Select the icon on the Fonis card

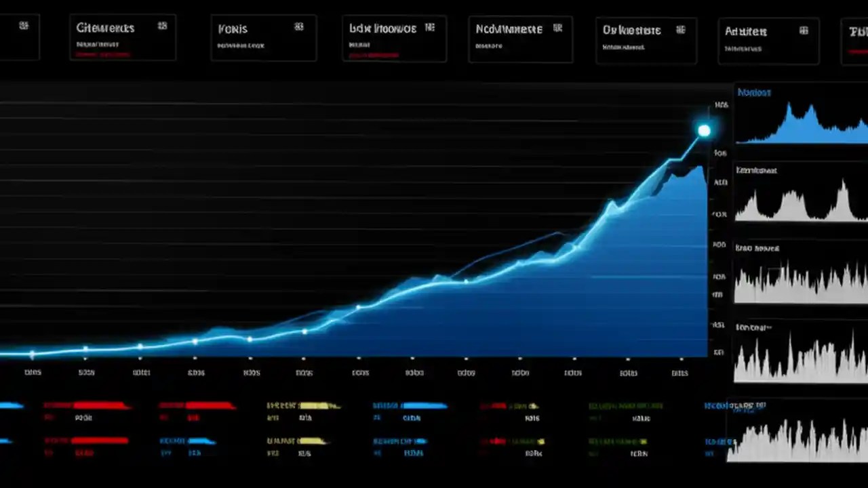tap(299, 28)
